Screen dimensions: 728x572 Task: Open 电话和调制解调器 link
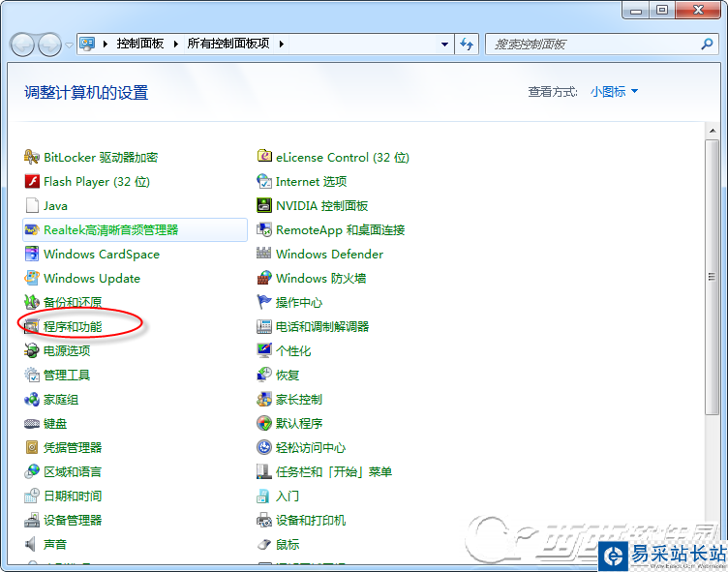coord(322,327)
